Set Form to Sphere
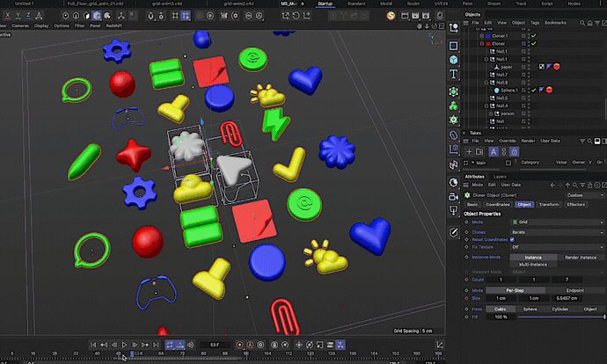The image size is (607, 364). (x=530, y=309)
